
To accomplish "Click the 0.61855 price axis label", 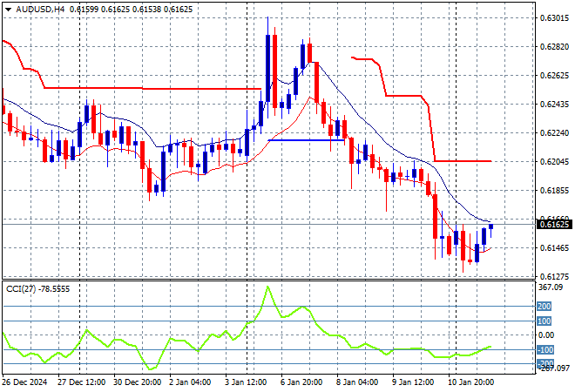I will (x=554, y=190).
